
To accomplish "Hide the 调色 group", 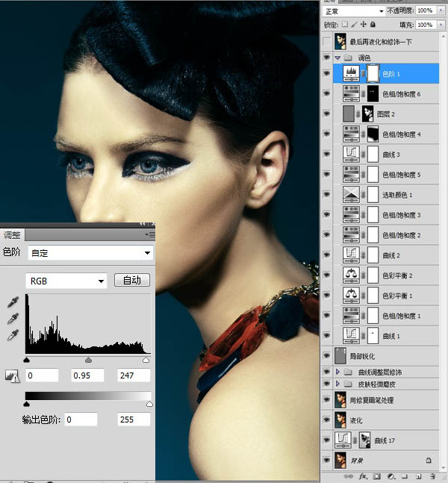I will coord(326,57).
